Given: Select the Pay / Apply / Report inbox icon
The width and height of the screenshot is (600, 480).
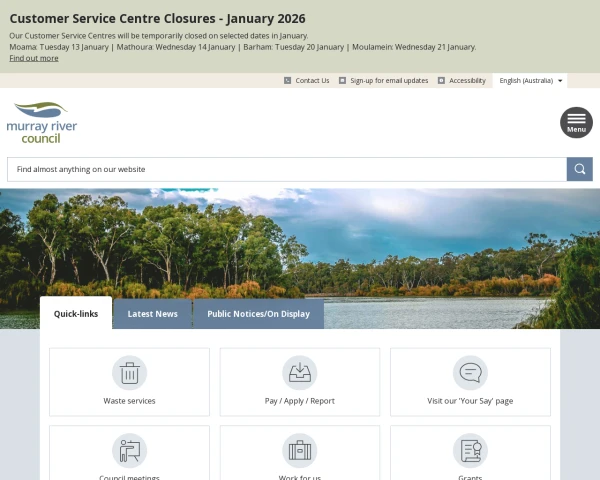Looking at the screenshot, I should (300, 373).
